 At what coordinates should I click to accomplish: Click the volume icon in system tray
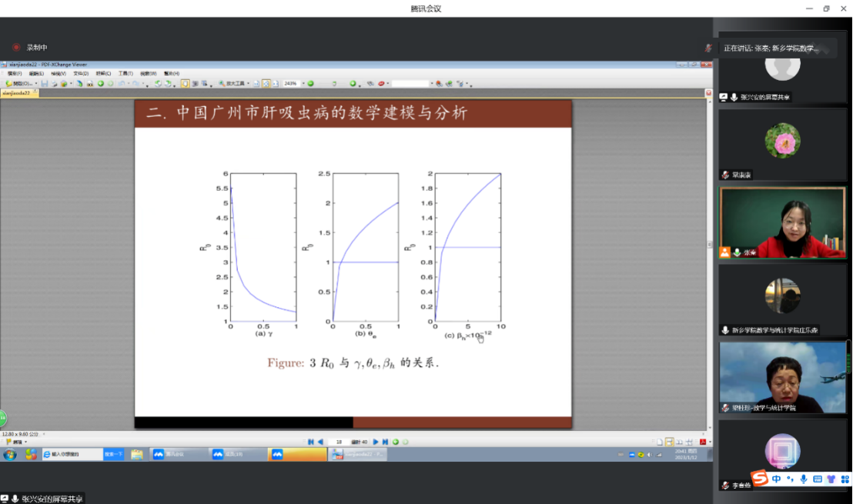(x=650, y=455)
